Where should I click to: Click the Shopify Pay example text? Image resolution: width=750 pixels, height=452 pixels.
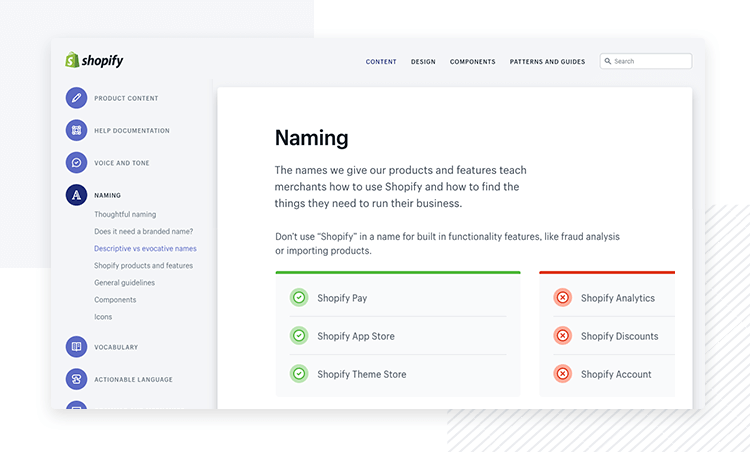[x=342, y=298]
